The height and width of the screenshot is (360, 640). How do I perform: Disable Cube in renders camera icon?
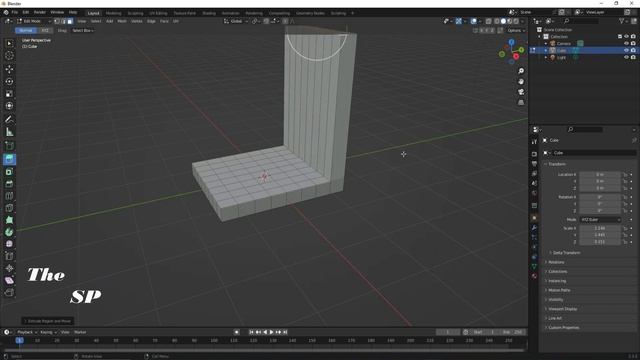pyautogui.click(x=633, y=50)
